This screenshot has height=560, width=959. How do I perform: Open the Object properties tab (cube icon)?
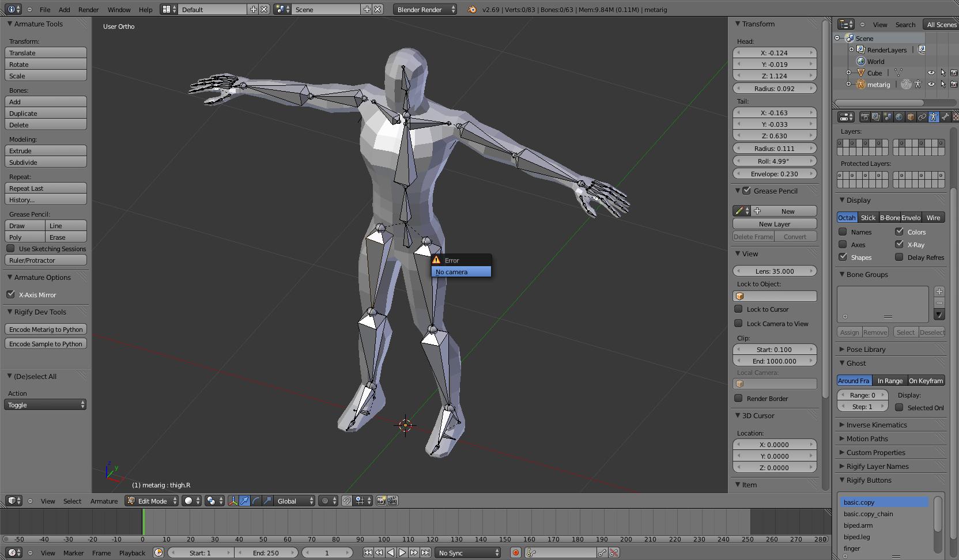911,117
